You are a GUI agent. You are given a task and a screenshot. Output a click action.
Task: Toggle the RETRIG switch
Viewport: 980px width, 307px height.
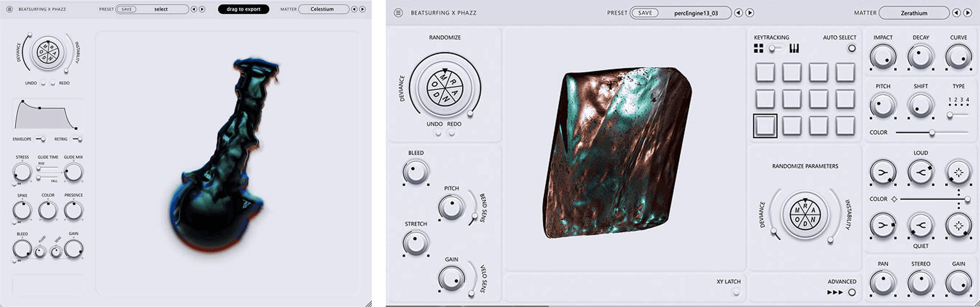77,139
